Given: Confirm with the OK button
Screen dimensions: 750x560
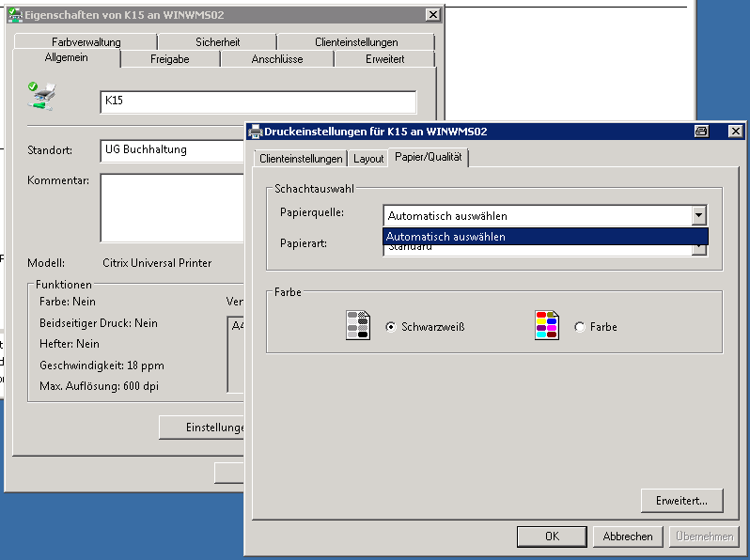Looking at the screenshot, I should click(x=552, y=537).
